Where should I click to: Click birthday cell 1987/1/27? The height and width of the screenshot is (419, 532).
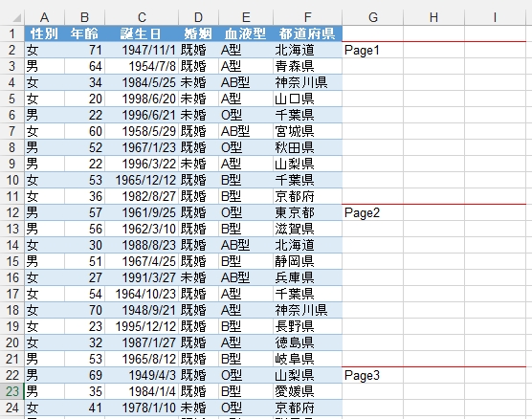(142, 342)
